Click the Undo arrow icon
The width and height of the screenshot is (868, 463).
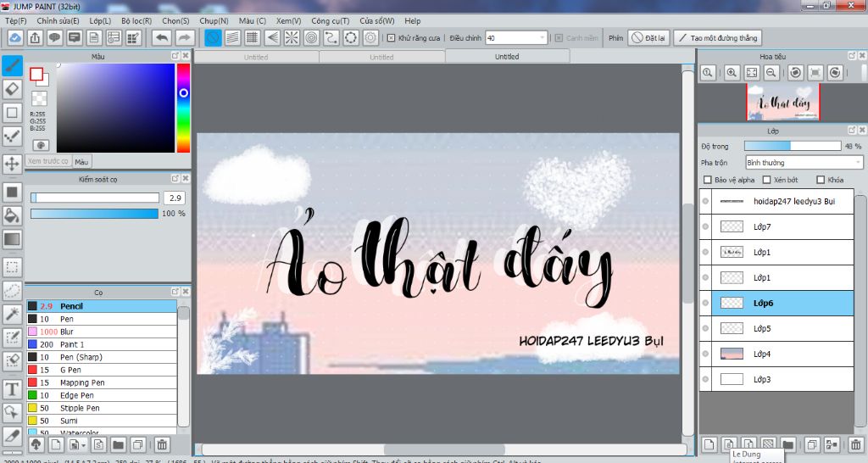tap(162, 37)
